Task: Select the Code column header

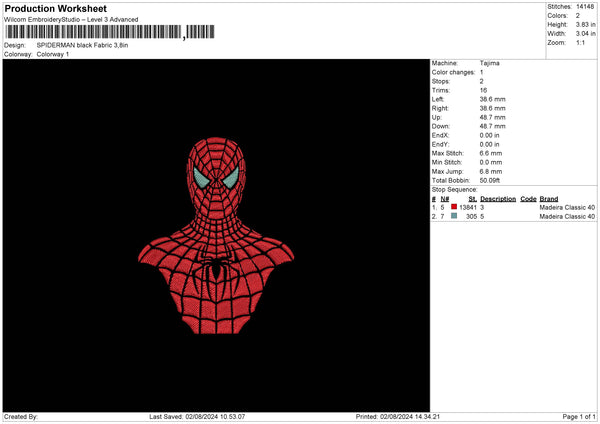Action: 528,198
